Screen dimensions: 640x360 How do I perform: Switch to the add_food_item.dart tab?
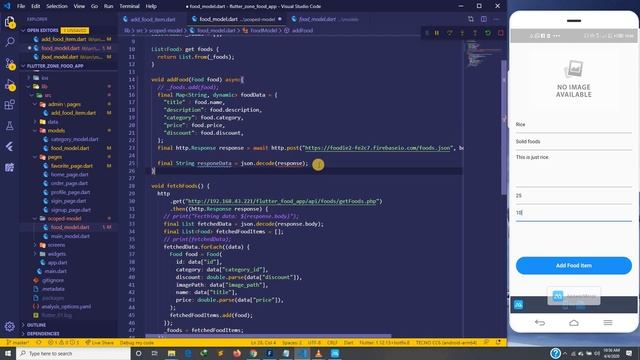[153, 19]
